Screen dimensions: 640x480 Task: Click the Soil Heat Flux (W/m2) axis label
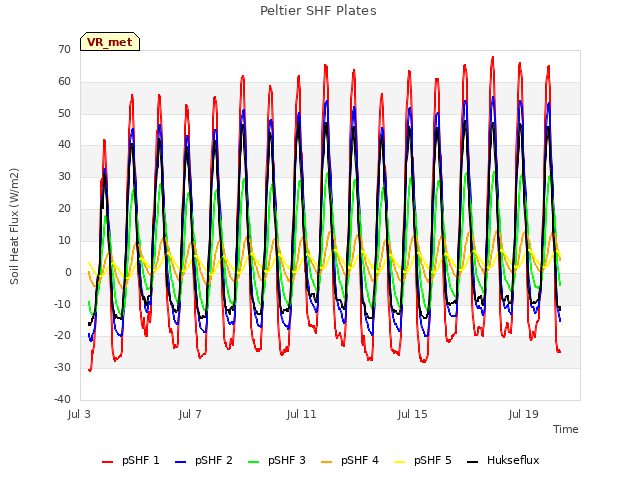(15, 226)
